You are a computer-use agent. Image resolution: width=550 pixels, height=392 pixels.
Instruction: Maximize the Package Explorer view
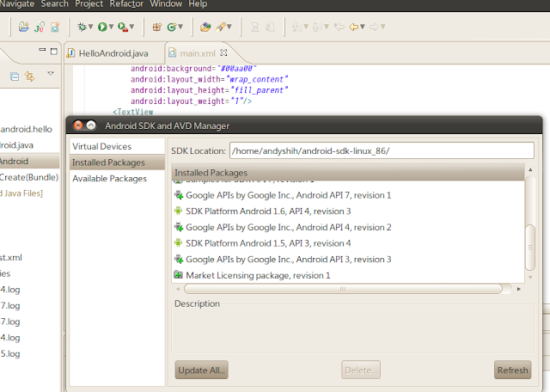coord(53,52)
